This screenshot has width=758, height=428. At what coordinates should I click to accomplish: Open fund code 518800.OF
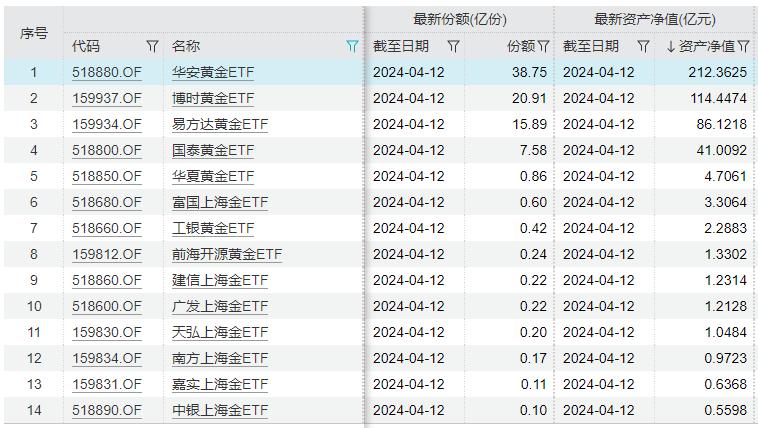[x=107, y=150]
